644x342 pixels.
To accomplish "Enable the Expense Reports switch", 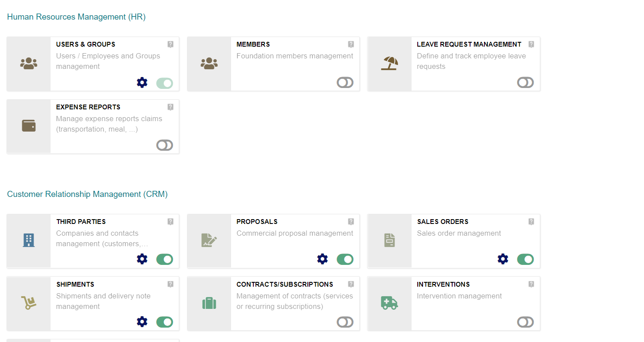I will click(x=165, y=146).
